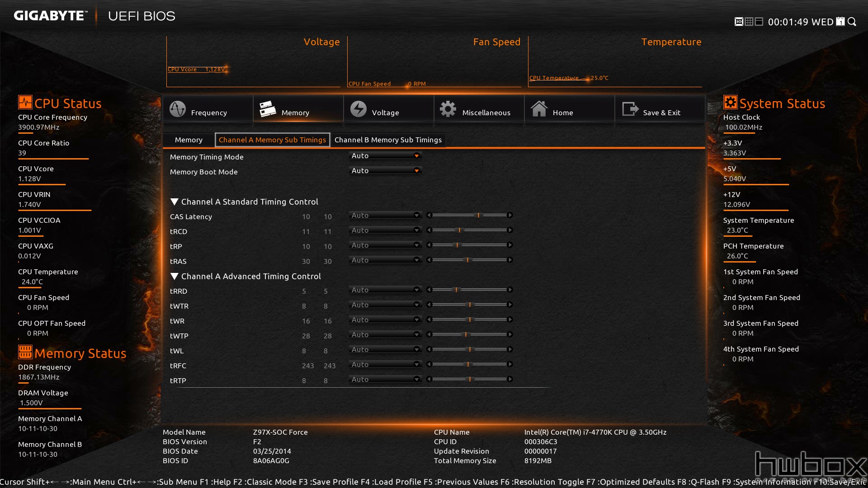Click the clock time 00:01:49 WED

801,22
